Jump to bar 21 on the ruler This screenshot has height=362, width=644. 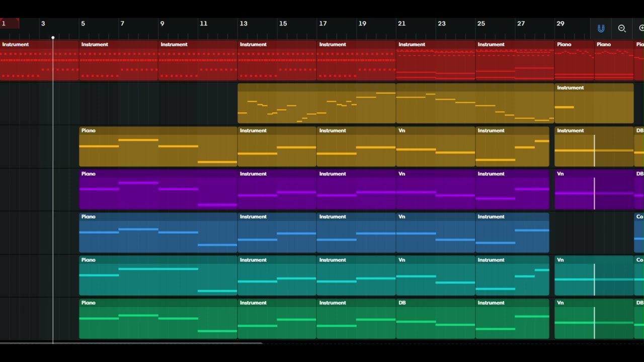pos(401,24)
